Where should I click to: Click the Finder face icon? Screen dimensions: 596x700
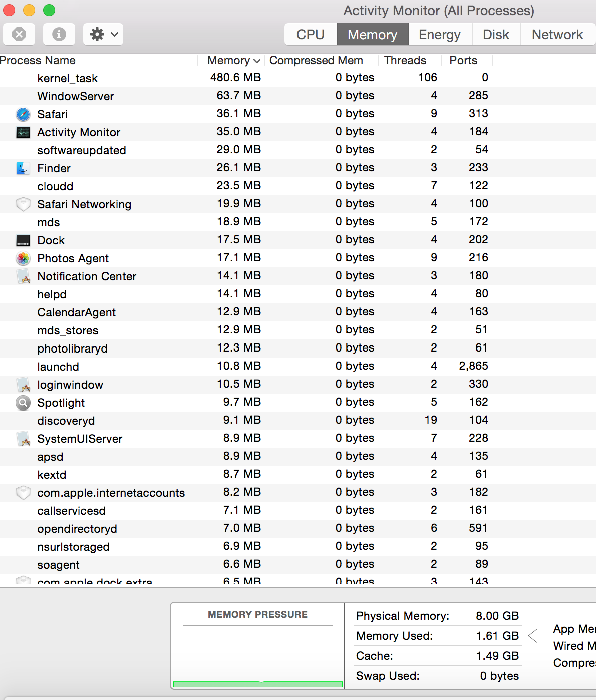[23, 168]
